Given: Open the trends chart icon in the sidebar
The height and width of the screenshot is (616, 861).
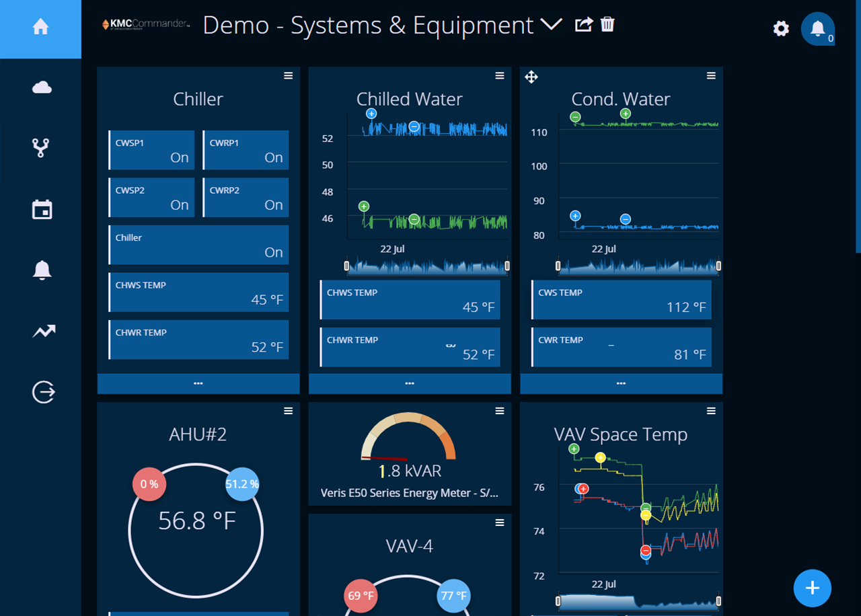Looking at the screenshot, I should point(44,331).
